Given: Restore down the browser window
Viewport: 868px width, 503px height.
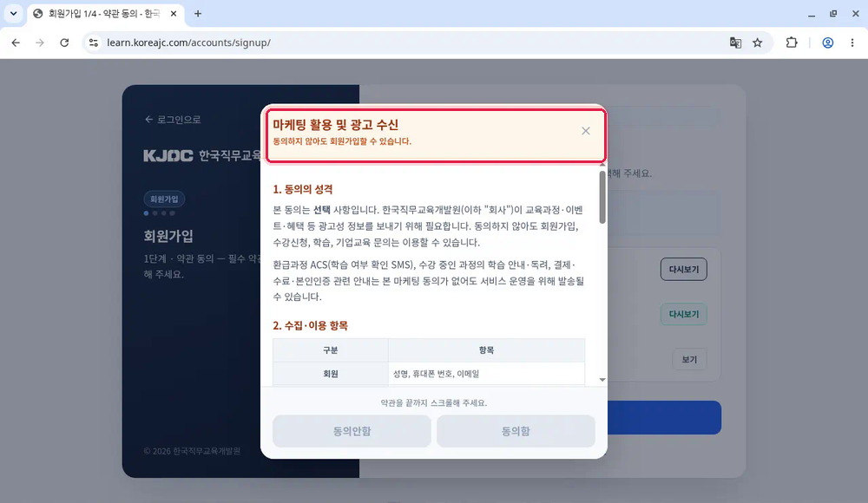Looking at the screenshot, I should 833,14.
